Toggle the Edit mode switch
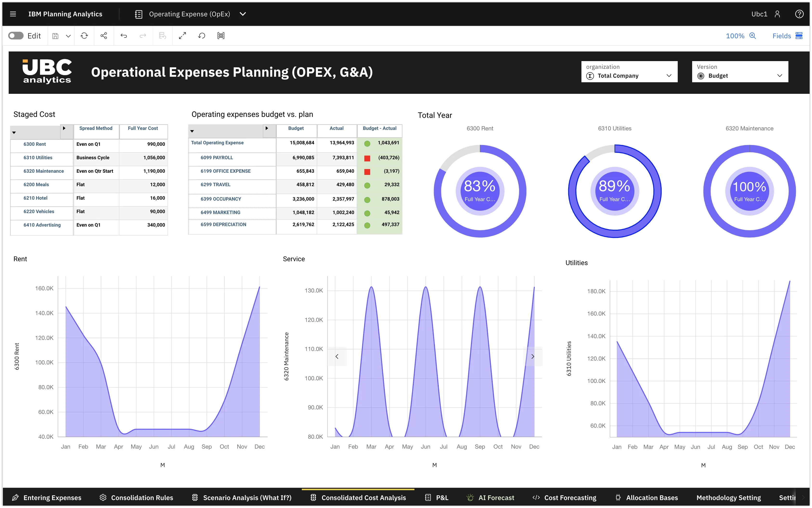 tap(16, 36)
